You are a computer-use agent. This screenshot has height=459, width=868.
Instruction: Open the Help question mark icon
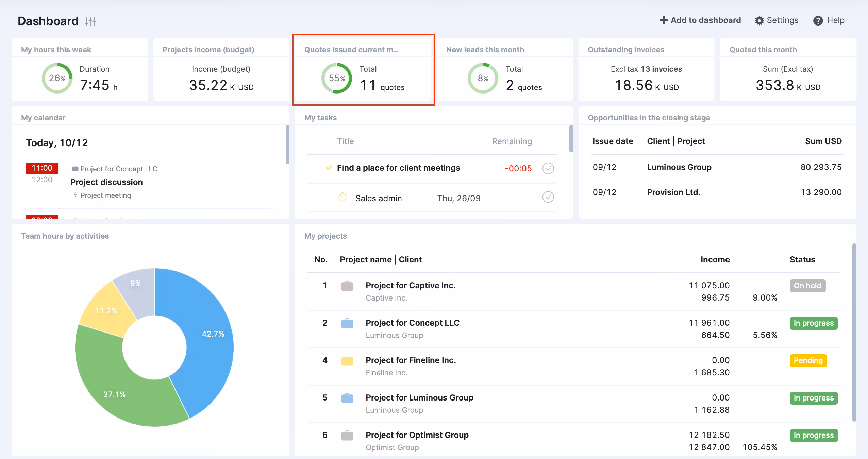[818, 21]
